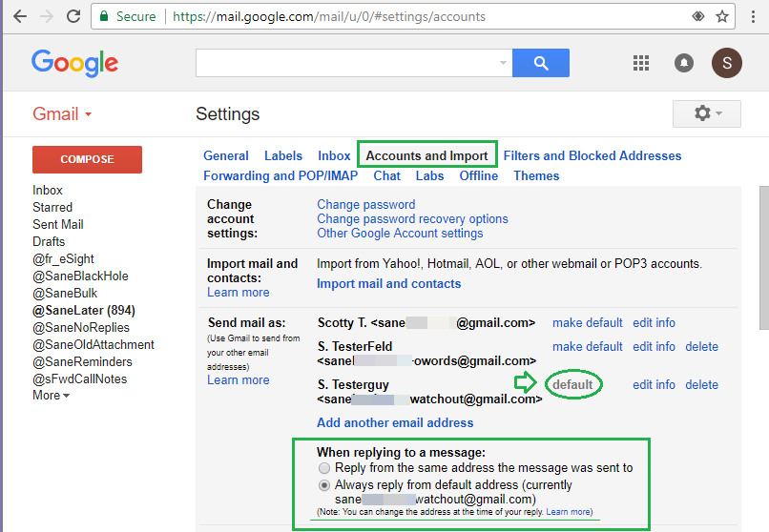Click the blue search magnifier button

(x=541, y=63)
